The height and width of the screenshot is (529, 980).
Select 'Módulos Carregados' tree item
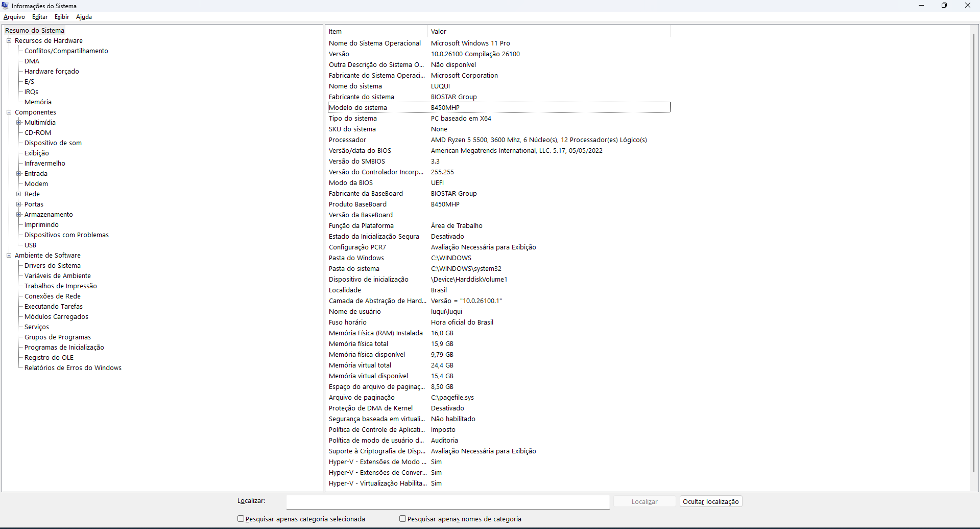pos(56,317)
